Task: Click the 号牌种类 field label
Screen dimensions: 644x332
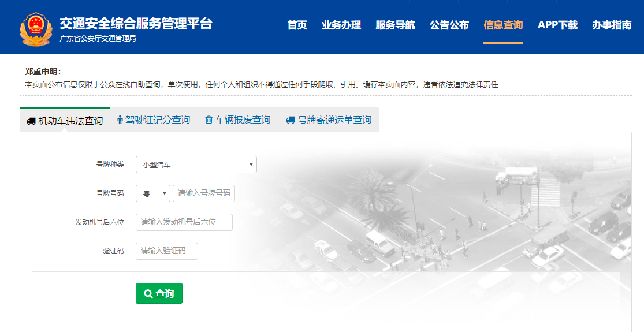Action: (x=110, y=165)
